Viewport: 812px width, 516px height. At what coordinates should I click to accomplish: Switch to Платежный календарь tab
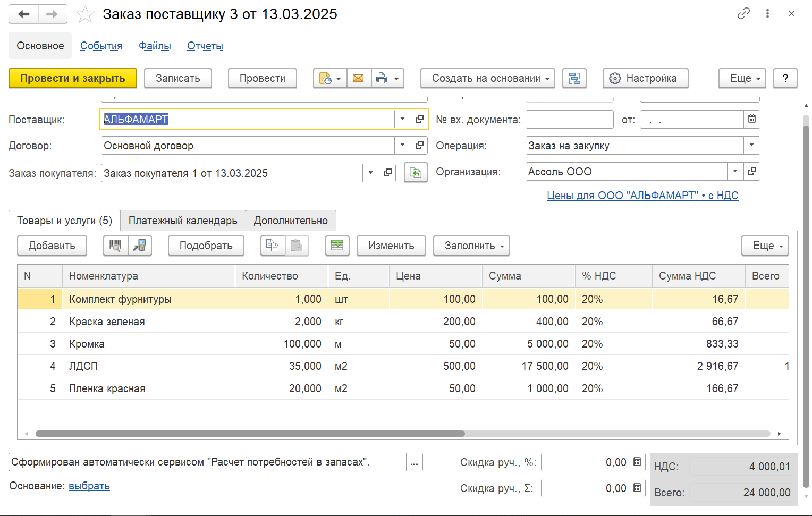(183, 221)
